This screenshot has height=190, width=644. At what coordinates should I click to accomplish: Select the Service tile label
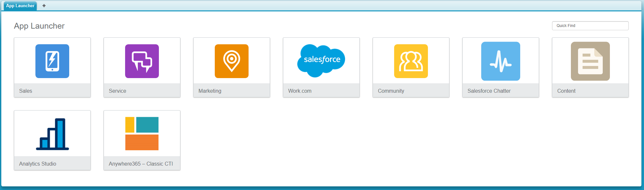[x=117, y=91]
